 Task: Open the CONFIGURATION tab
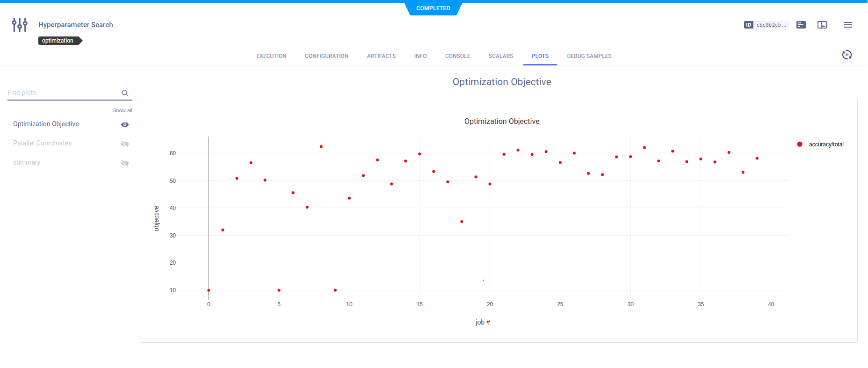click(326, 56)
